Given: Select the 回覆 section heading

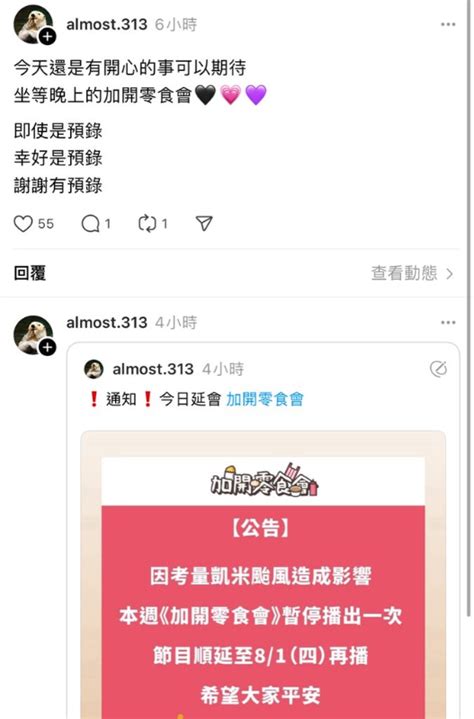Looking at the screenshot, I should pos(30,273).
